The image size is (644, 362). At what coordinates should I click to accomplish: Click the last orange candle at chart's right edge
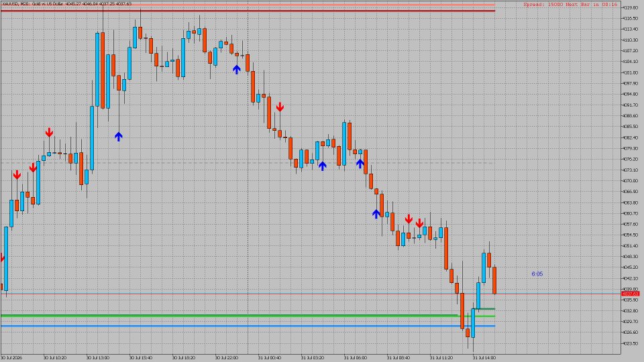click(494, 280)
